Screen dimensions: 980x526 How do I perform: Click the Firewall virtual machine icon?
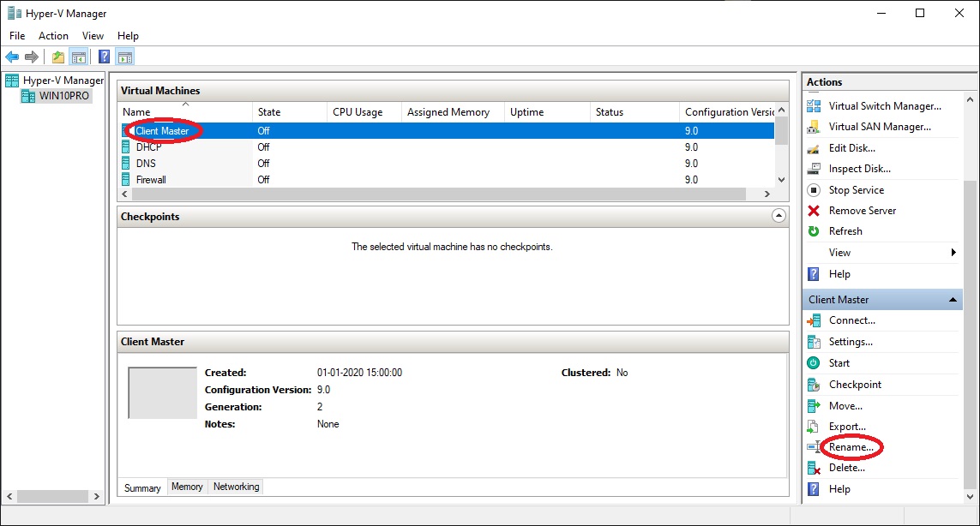(x=126, y=179)
